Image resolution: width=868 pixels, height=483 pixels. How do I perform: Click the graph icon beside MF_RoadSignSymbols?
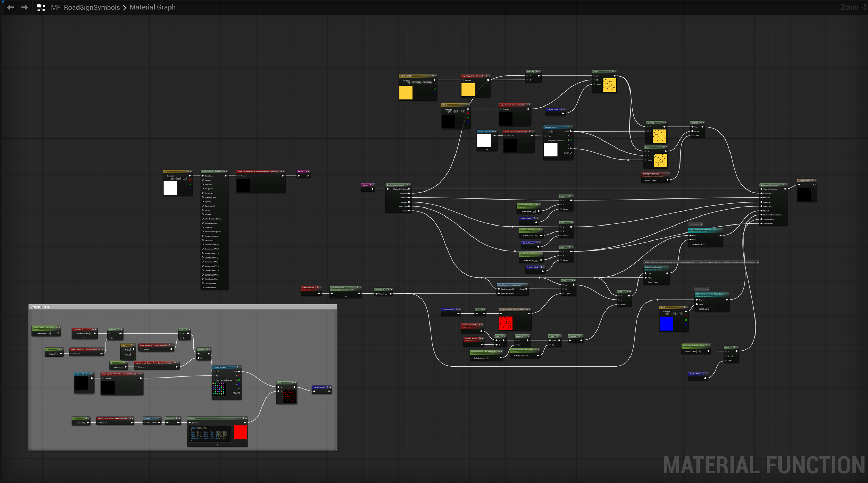click(x=41, y=8)
